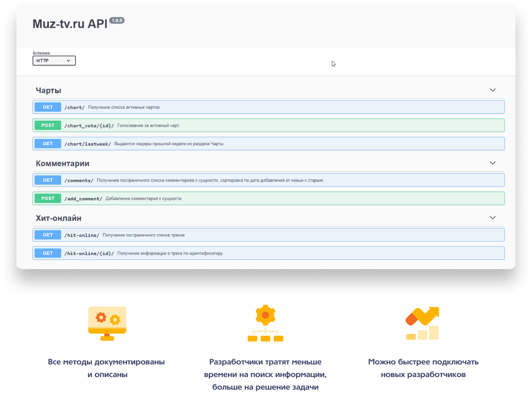Open the Schemes HTTP dropdown

(x=54, y=60)
